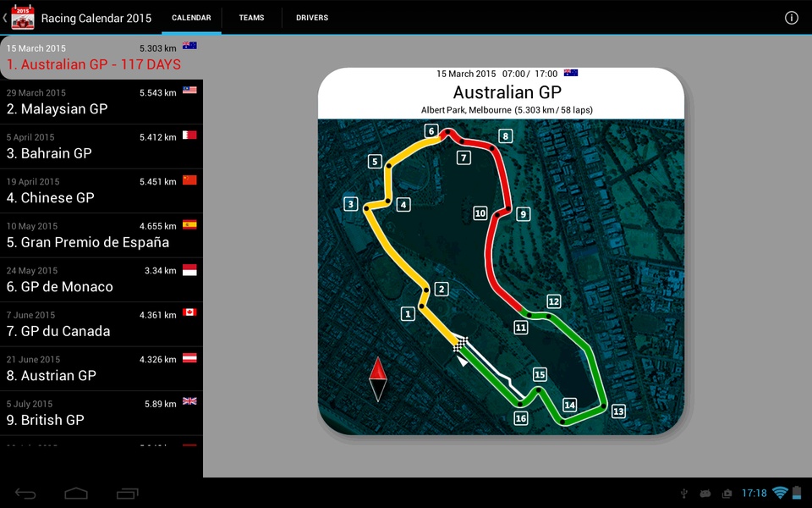Select the Chinese GP race row

coord(101,190)
